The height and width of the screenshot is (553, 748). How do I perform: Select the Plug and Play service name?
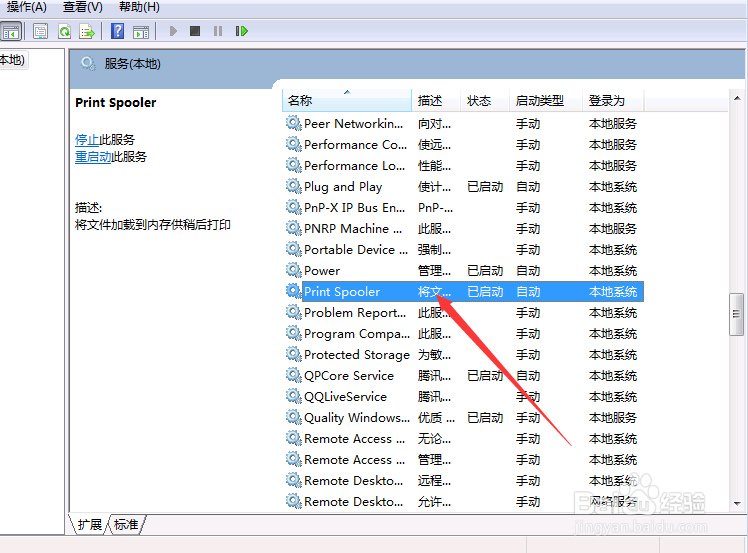click(x=343, y=187)
